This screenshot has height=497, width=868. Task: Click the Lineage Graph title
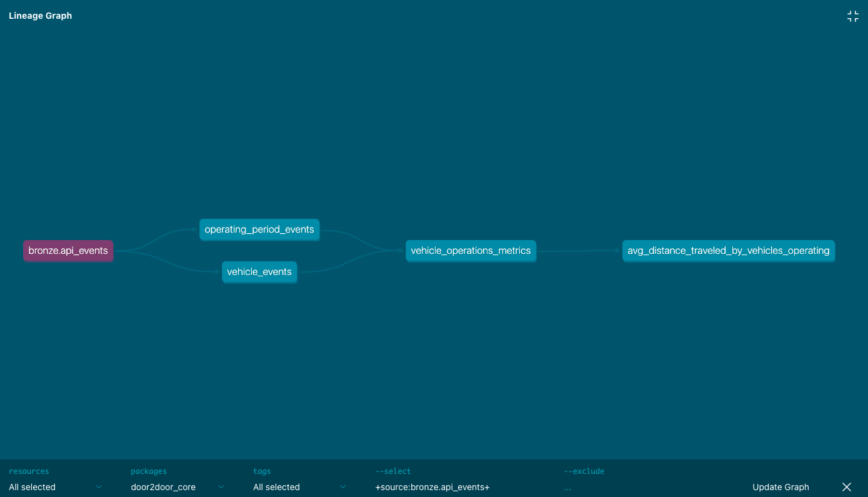click(41, 16)
